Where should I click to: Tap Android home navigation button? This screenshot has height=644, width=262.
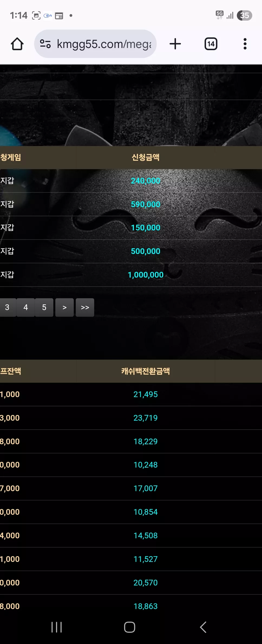[x=130, y=627]
